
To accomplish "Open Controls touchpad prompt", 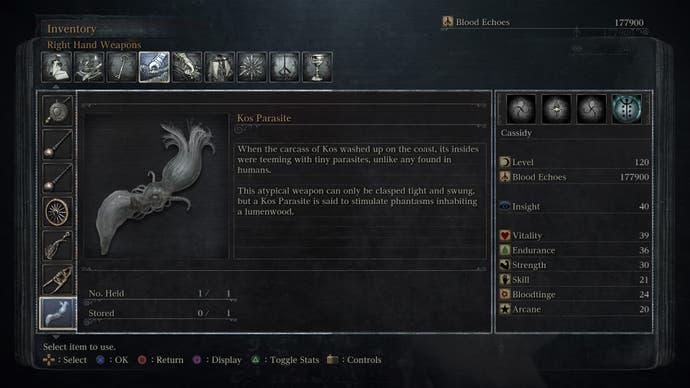I will [354, 360].
